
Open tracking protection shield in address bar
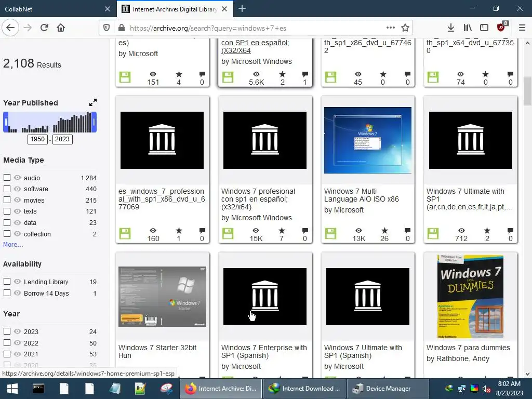(x=107, y=28)
